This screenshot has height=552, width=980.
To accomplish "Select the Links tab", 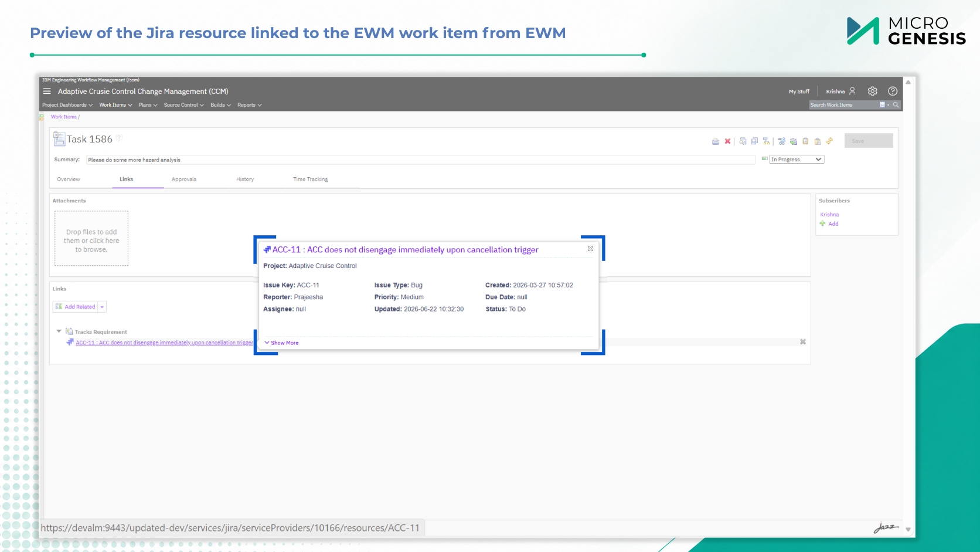I will tap(127, 180).
